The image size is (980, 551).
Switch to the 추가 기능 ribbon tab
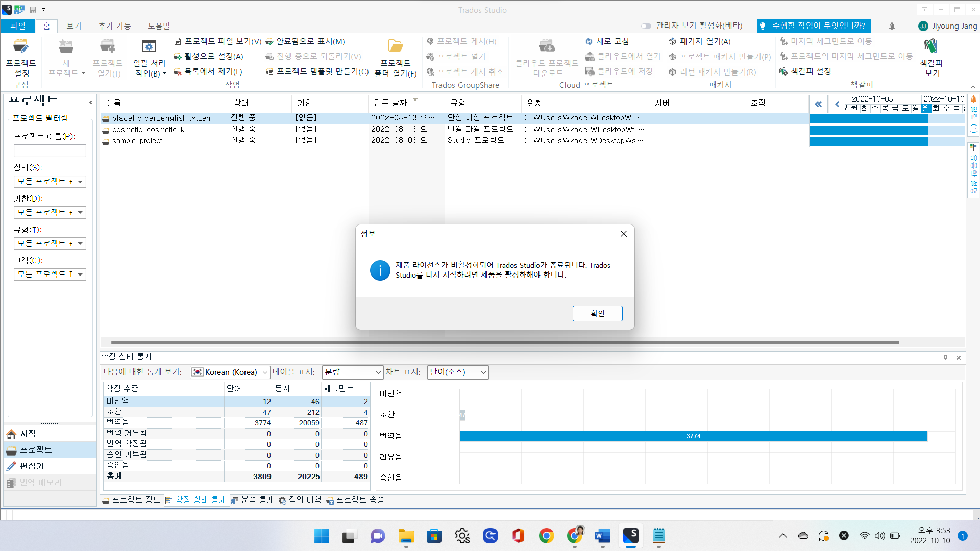point(114,26)
